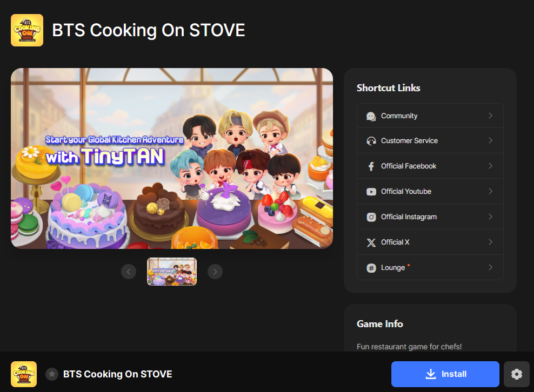
Task: Click the main TinyTAN banner image
Action: click(x=172, y=159)
